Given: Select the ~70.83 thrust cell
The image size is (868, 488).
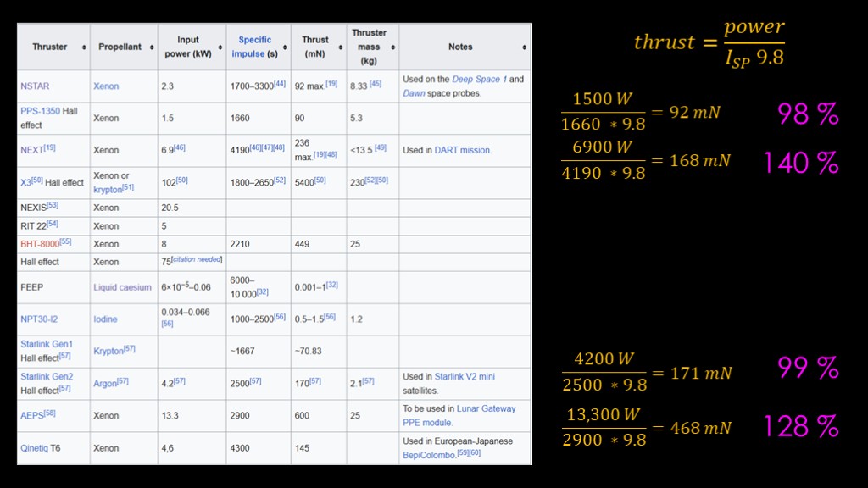Looking at the screenshot, I should (x=319, y=352).
